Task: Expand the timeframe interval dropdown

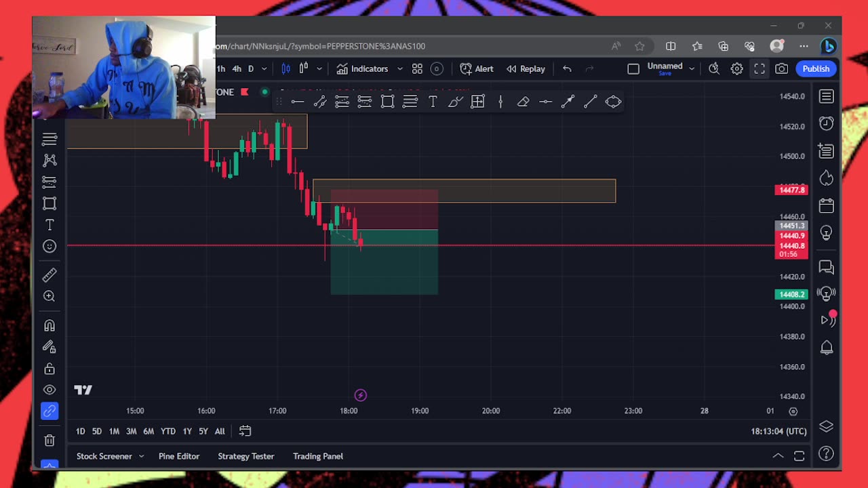Action: point(264,68)
